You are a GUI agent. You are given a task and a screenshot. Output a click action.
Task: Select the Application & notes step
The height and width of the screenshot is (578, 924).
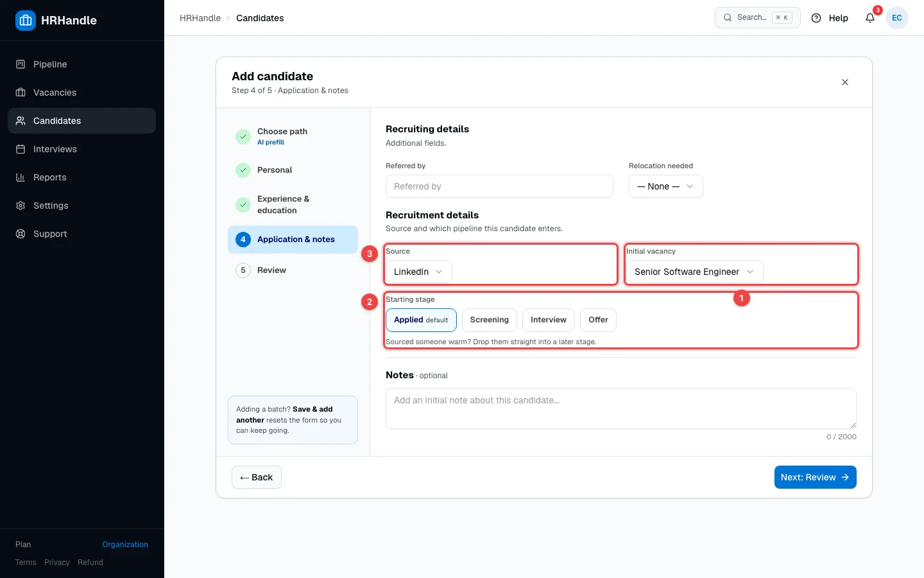click(x=293, y=240)
